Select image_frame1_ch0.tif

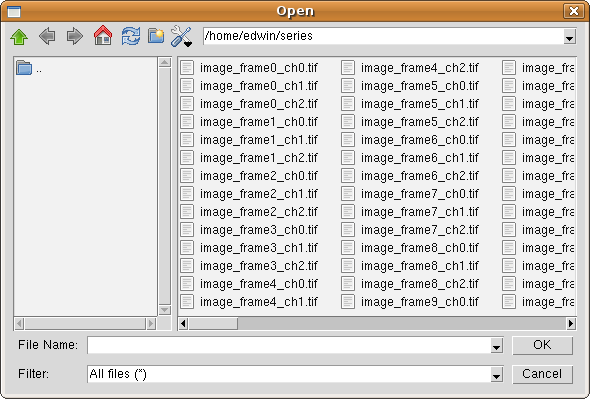pyautogui.click(x=259, y=122)
